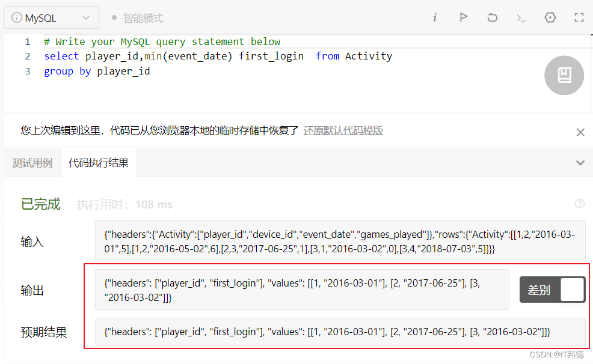Click the 输出 output result box
The height and width of the screenshot is (364, 593).
[302, 290]
